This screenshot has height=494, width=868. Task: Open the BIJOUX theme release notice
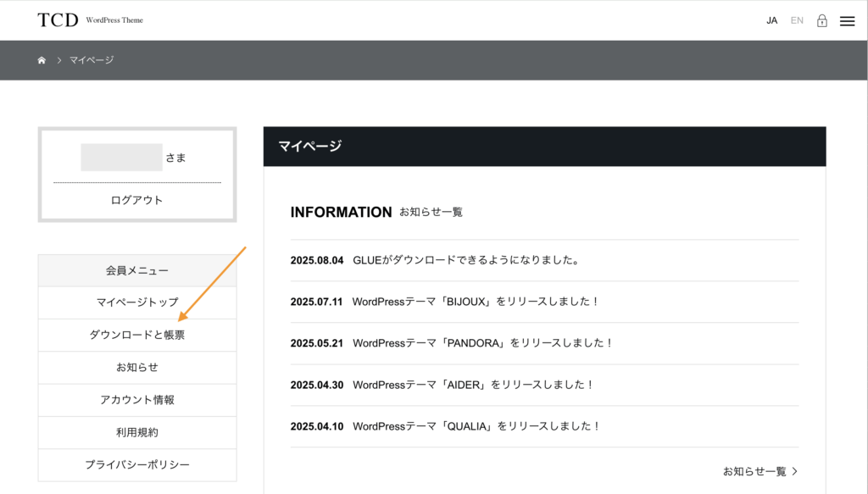pos(476,302)
